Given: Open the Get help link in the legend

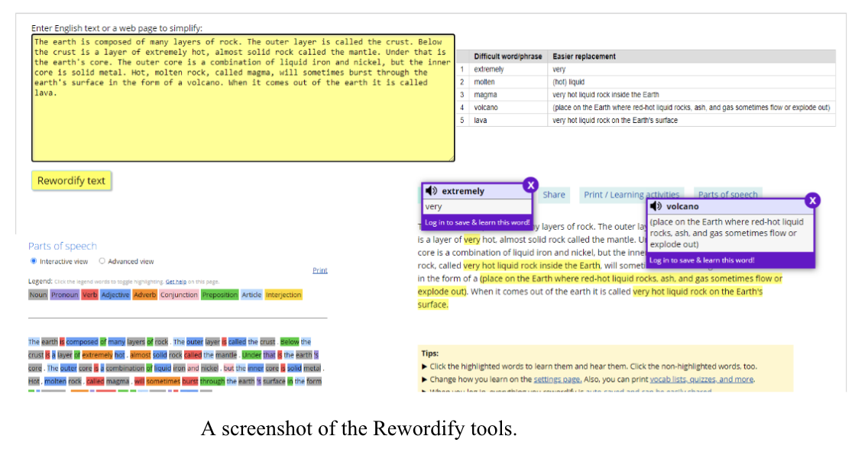Looking at the screenshot, I should 176,282.
